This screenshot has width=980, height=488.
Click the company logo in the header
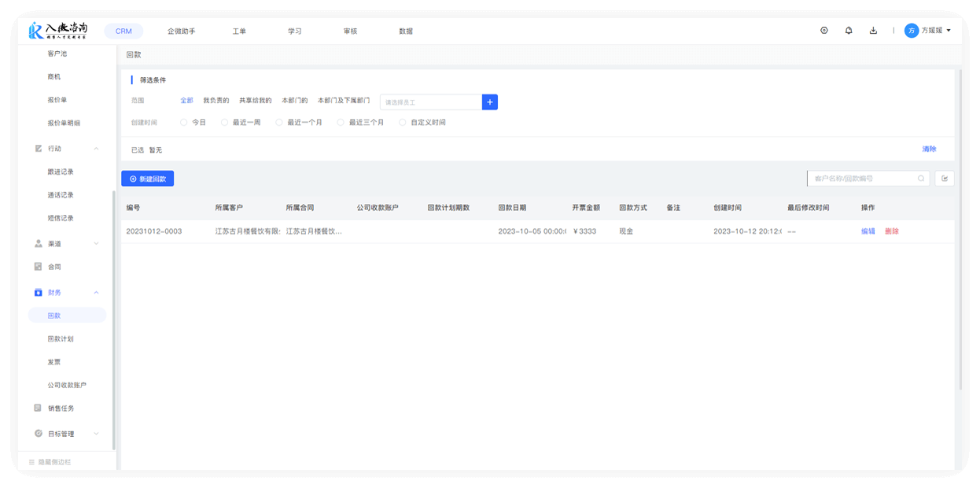(58, 31)
